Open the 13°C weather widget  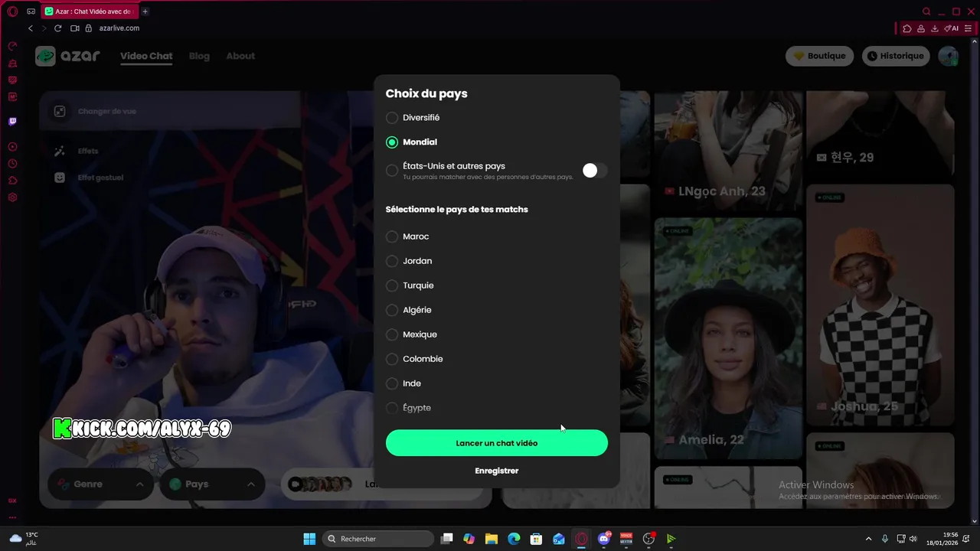pyautogui.click(x=24, y=539)
